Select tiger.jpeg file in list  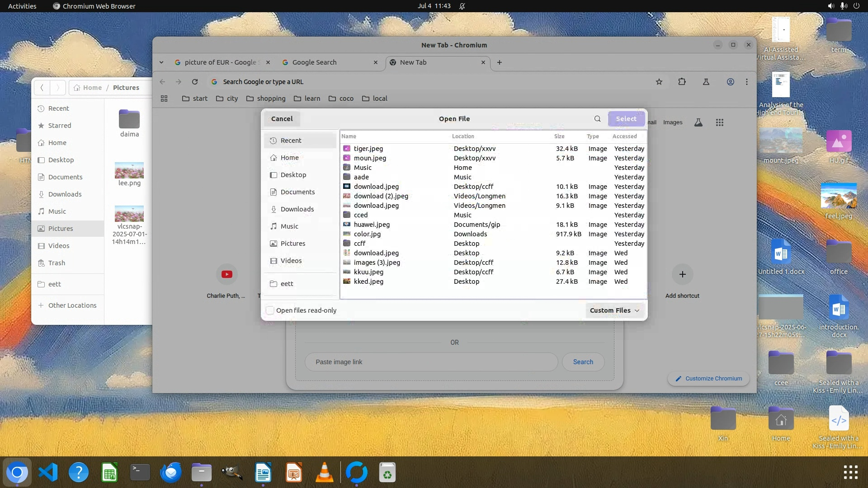tap(368, 149)
